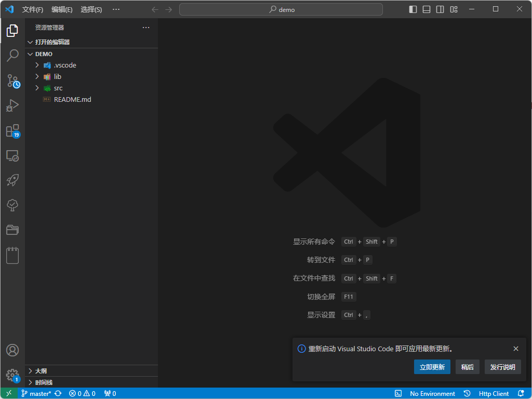Click the 稍后 button
This screenshot has width=532, height=399.
(x=467, y=367)
